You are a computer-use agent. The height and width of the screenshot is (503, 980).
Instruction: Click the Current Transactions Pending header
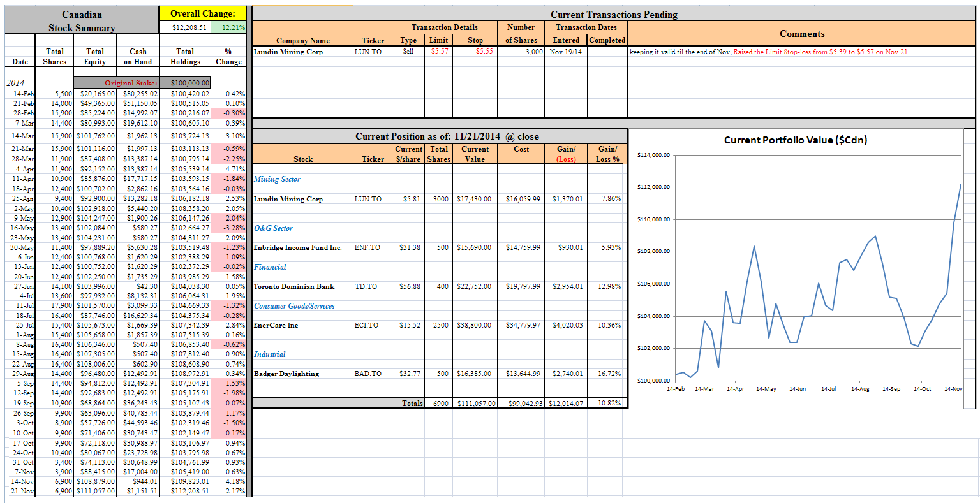(x=614, y=14)
